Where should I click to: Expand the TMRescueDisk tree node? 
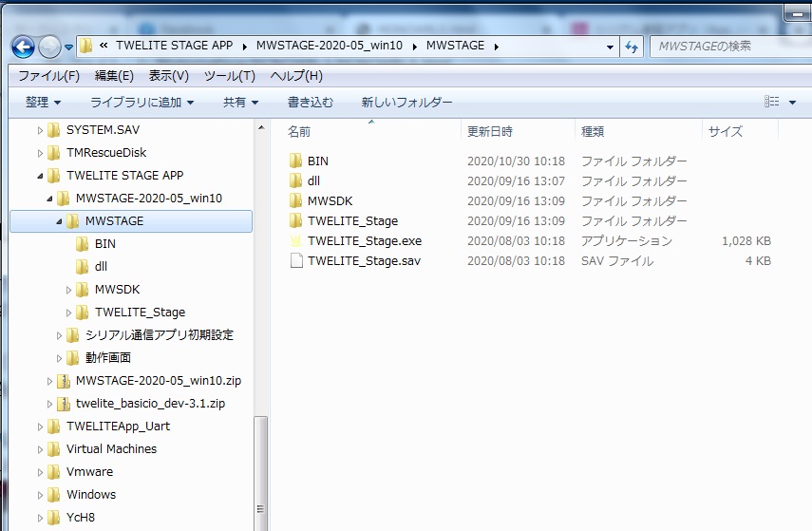point(40,153)
